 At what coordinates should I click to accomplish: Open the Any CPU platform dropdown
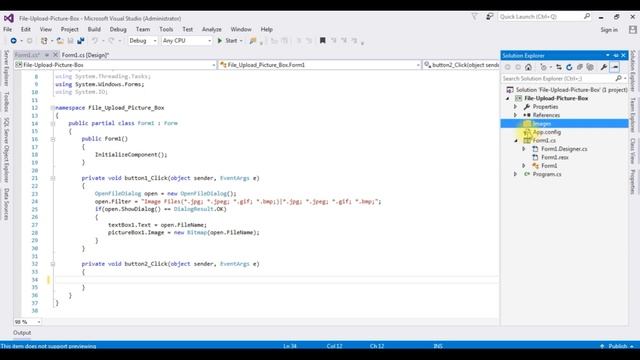coord(209,41)
